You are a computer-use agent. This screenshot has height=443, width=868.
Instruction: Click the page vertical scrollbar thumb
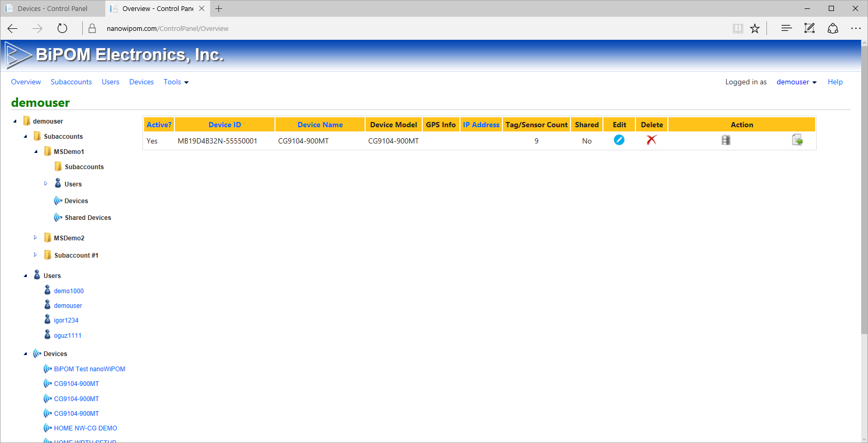point(864,190)
